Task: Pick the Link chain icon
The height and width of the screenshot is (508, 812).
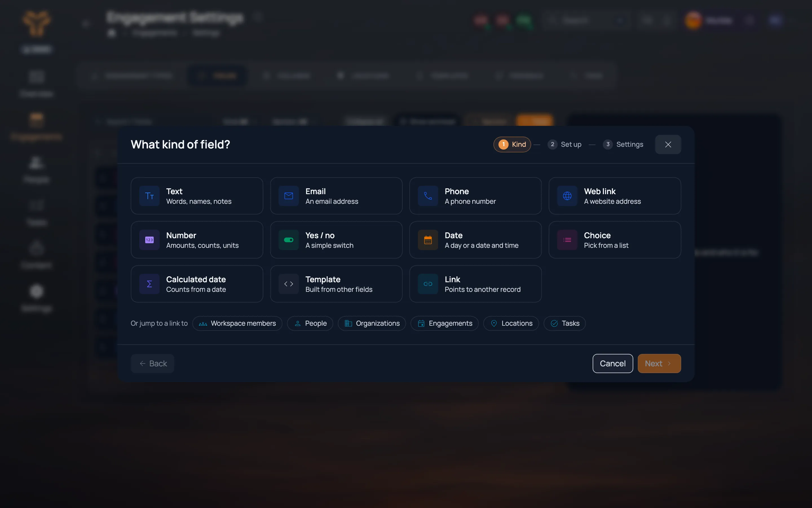Action: (428, 284)
